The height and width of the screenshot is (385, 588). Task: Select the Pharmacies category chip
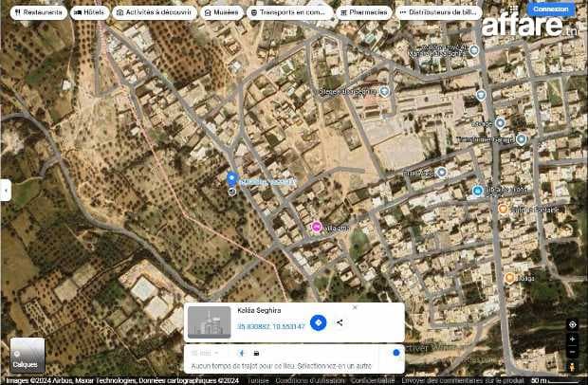(365, 13)
